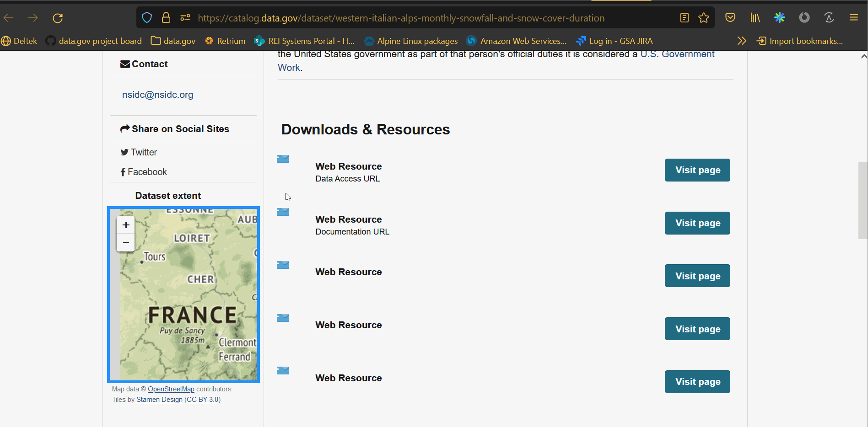Viewport: 868px width, 427px height.
Task: Visit page for the fifth Web Resource
Action: pyautogui.click(x=697, y=382)
